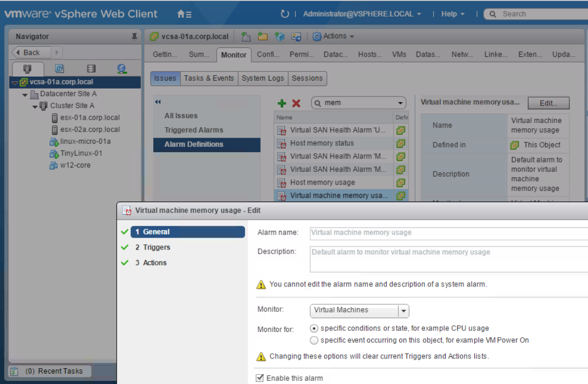
Task: Click the Name column header in alarm list
Action: [x=334, y=117]
